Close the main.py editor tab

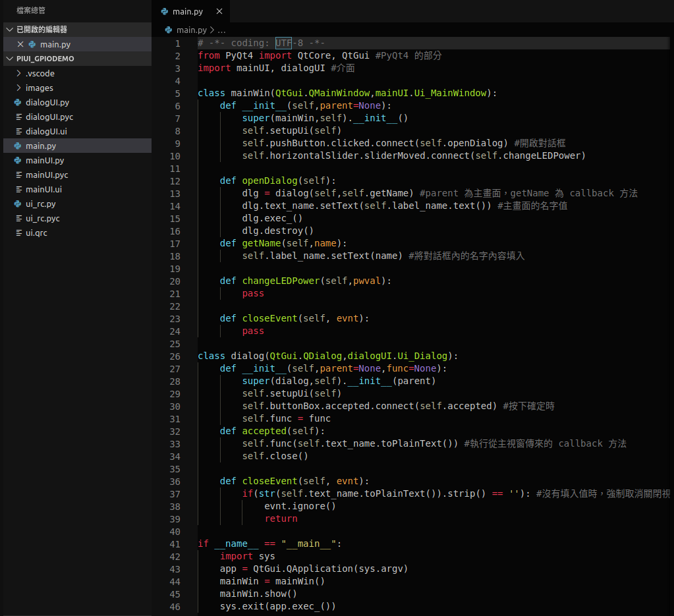[x=219, y=11]
